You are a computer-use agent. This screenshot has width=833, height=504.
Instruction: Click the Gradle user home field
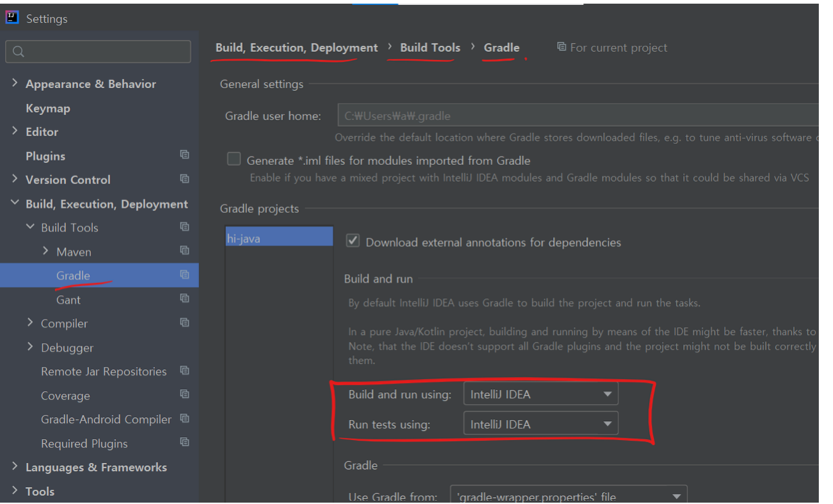578,116
